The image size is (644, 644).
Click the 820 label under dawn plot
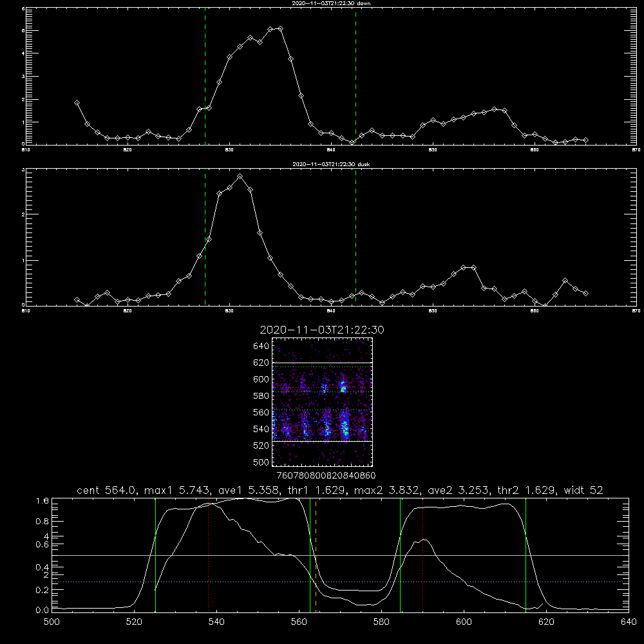click(128, 150)
